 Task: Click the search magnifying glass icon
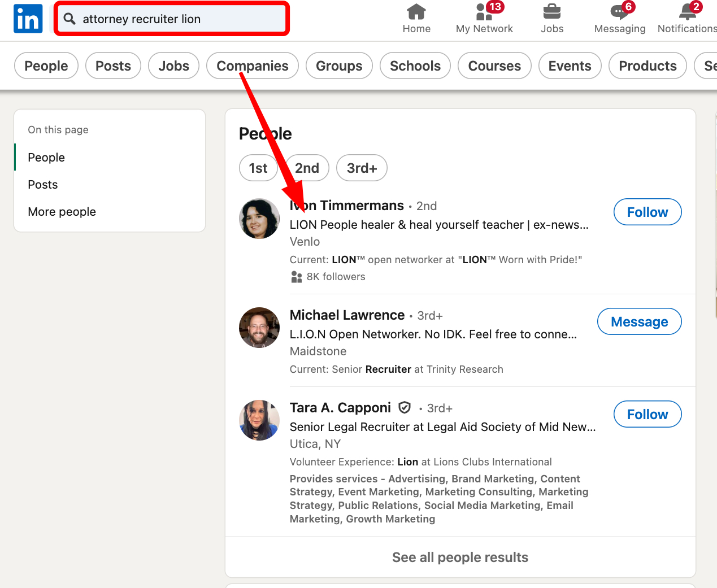[69, 18]
